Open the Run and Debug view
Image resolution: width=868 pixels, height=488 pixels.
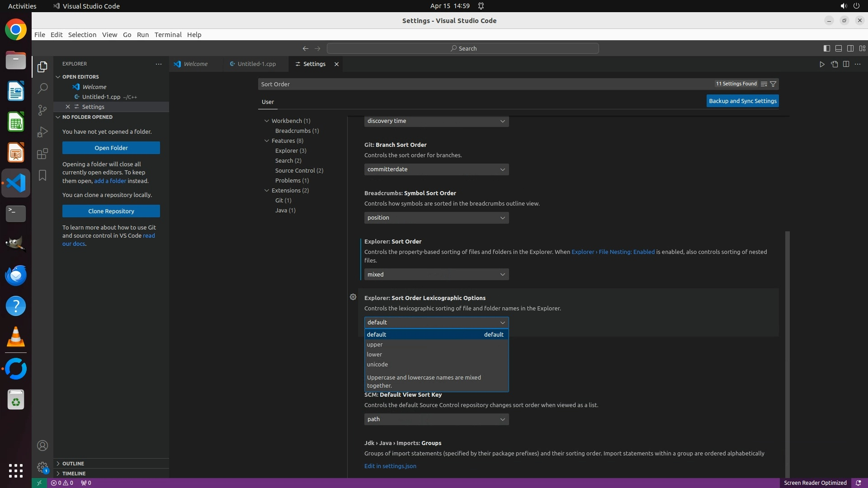pos(42,132)
